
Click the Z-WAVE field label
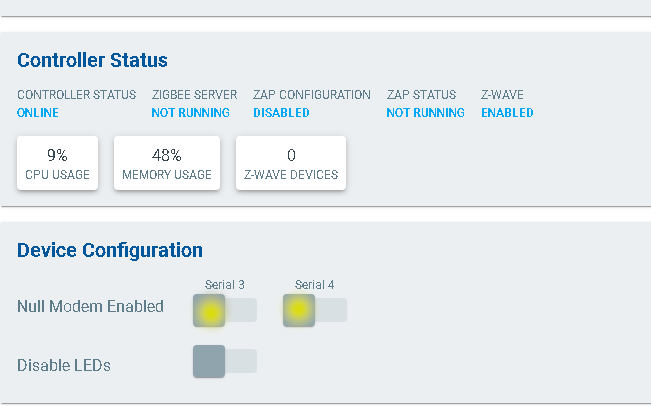502,95
